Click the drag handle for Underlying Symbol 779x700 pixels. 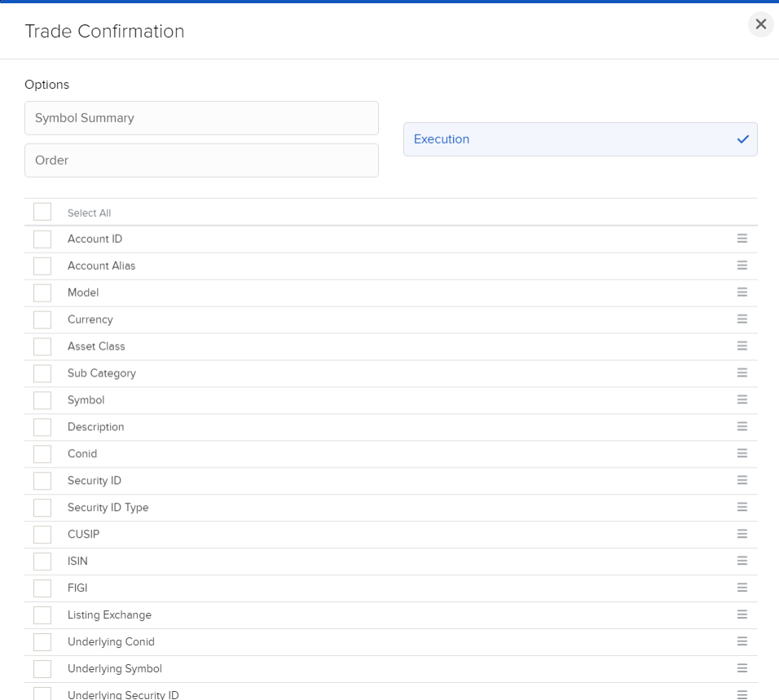[x=742, y=668]
